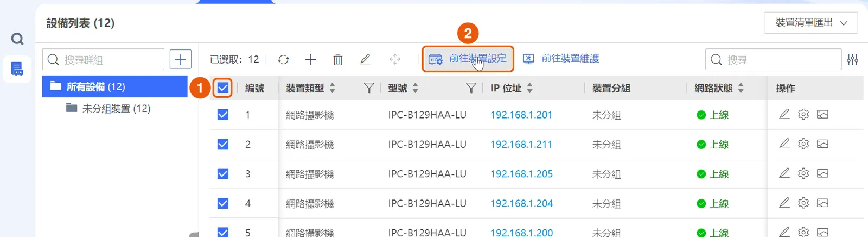
Task: Open IP link 192.168.1.205
Action: coord(521,174)
